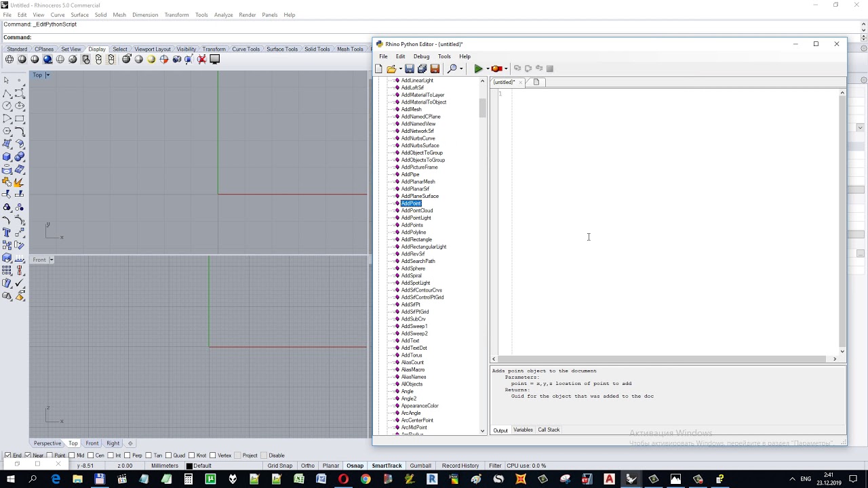The image size is (868, 488).
Task: Enable Point osnap checkbox
Action: point(49,455)
